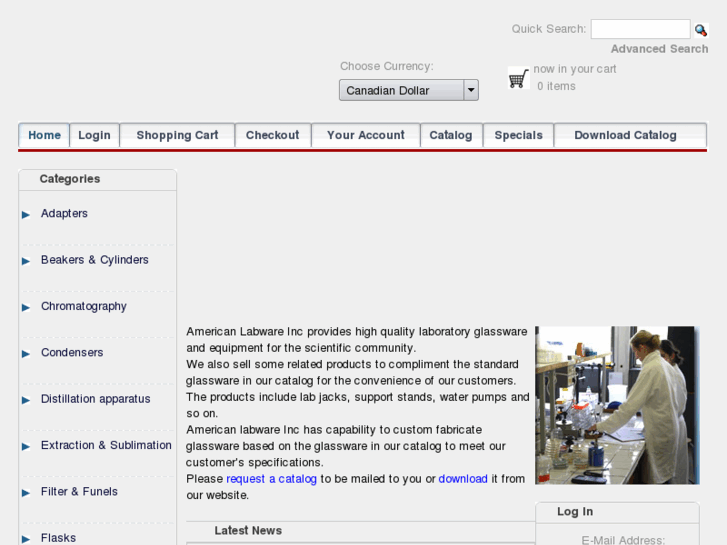Open the Adapters category
Image resolution: width=727 pixels, height=545 pixels.
pyautogui.click(x=64, y=213)
